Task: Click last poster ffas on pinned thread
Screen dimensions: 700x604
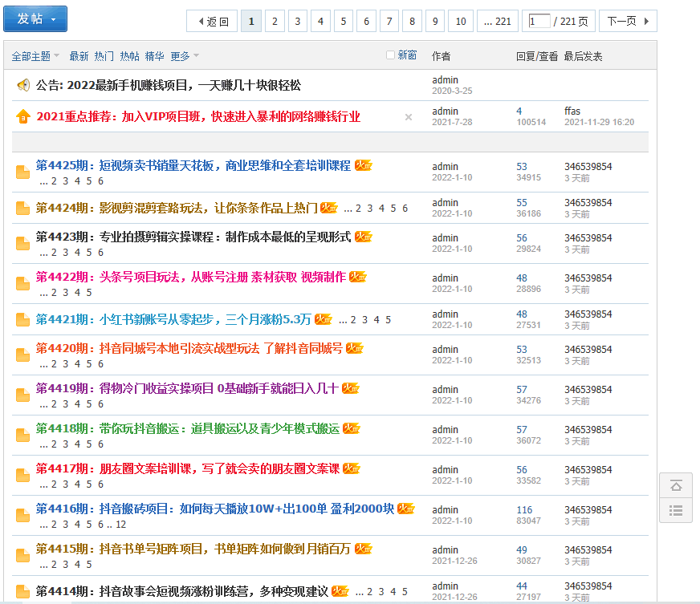Action: pyautogui.click(x=572, y=111)
